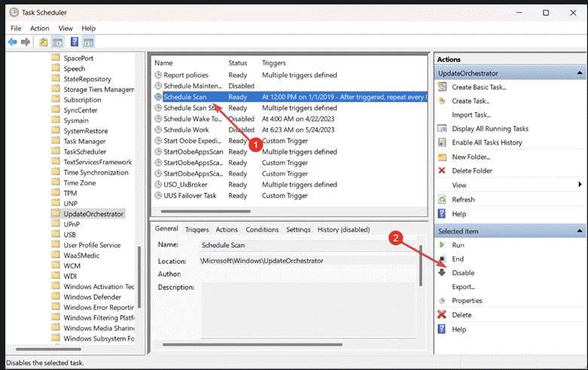Viewport: 588px width, 370px height.
Task: Click the red X Delete Folder icon
Action: pos(442,171)
